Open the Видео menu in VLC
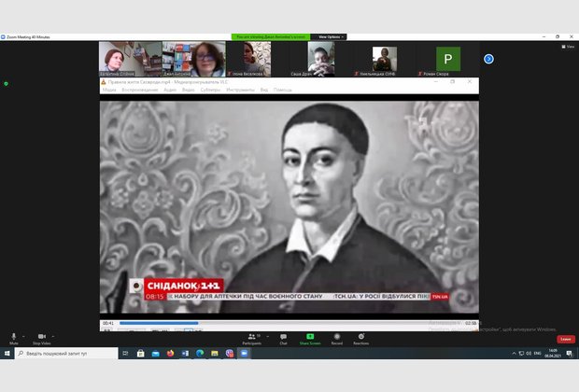 pyautogui.click(x=189, y=90)
